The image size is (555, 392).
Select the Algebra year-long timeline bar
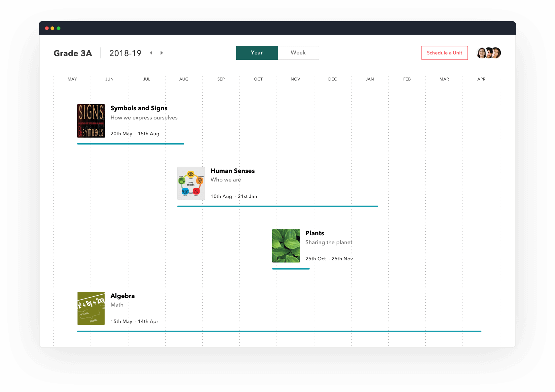point(279,331)
